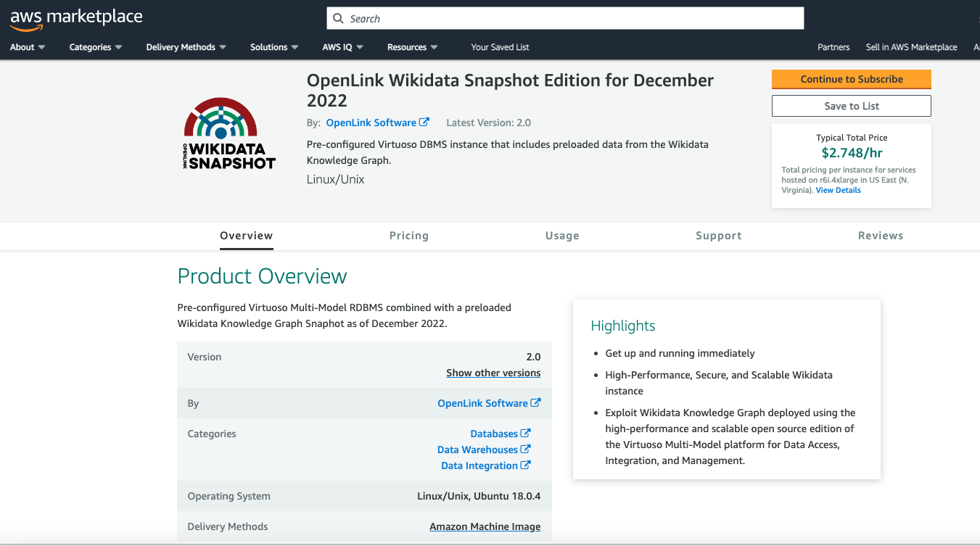This screenshot has height=546, width=980.
Task: Expand the About dropdown menu
Action: click(28, 47)
